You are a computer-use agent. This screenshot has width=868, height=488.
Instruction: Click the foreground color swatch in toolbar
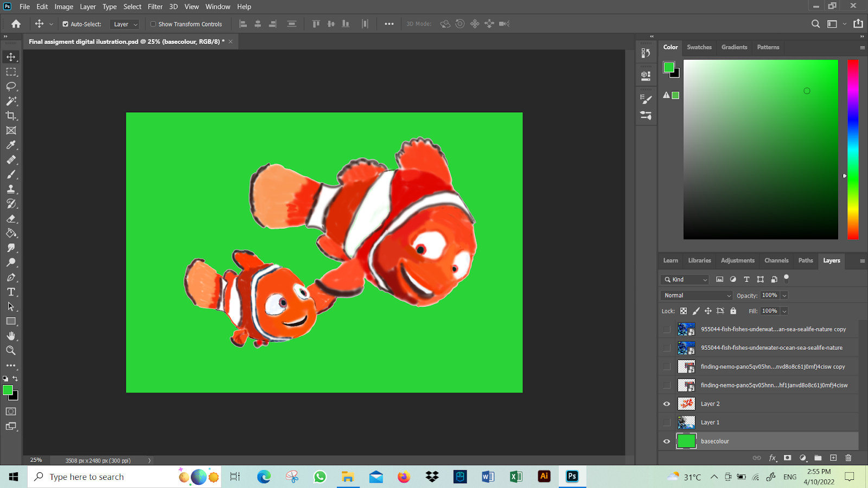tap(8, 390)
